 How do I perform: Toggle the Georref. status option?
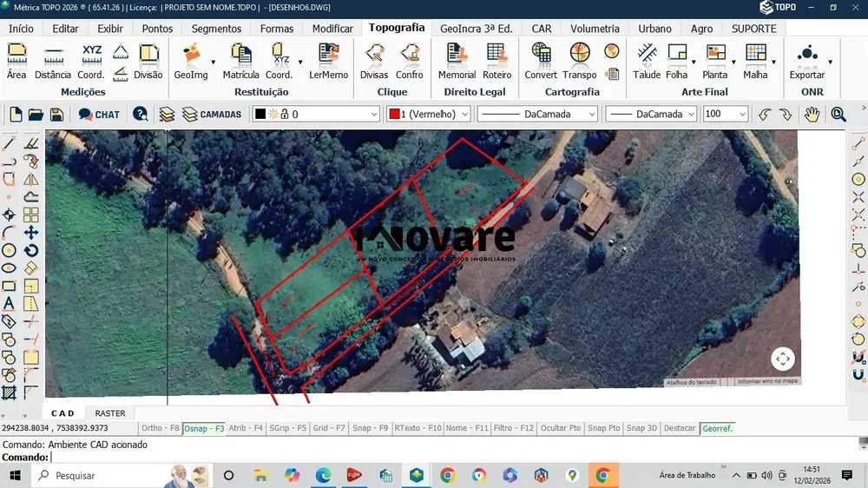(x=718, y=428)
